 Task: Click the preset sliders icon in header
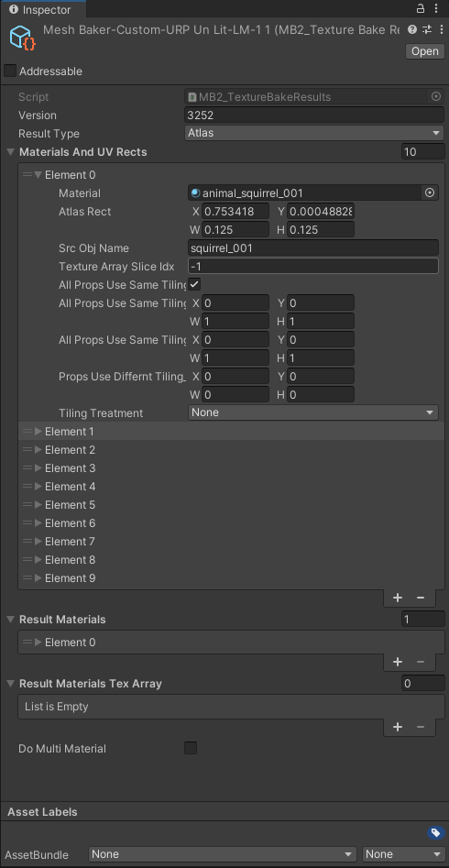[x=427, y=29]
